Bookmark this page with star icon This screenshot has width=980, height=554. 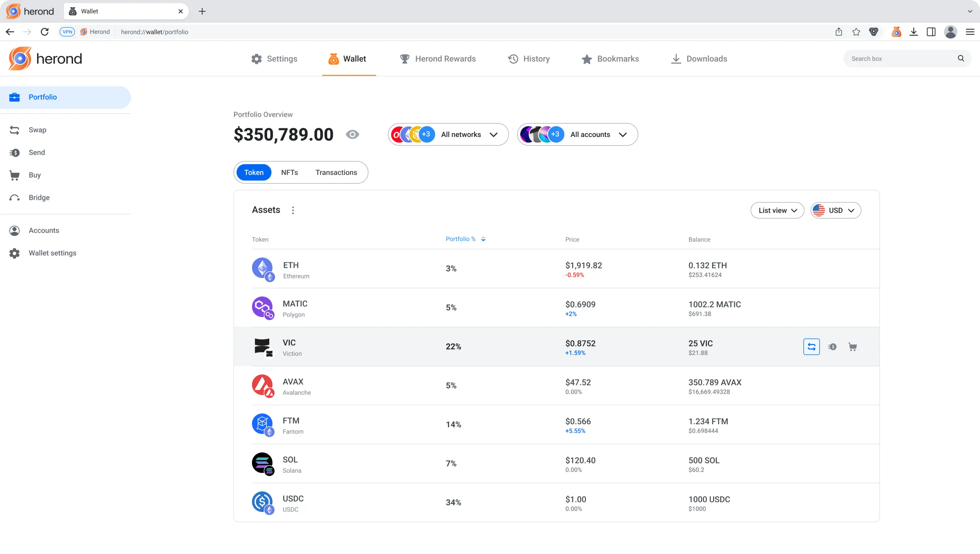856,32
